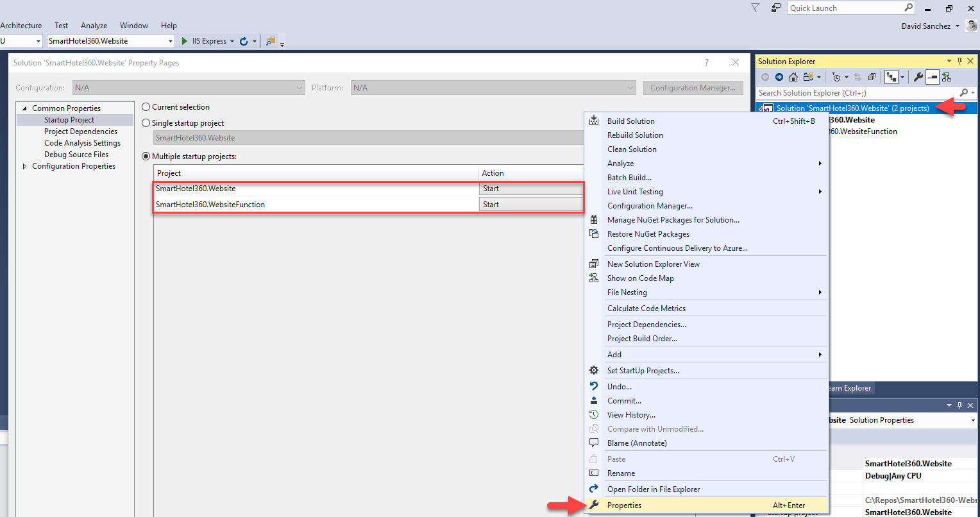
Task: Click the David Sanchez profile avatar
Action: click(970, 26)
